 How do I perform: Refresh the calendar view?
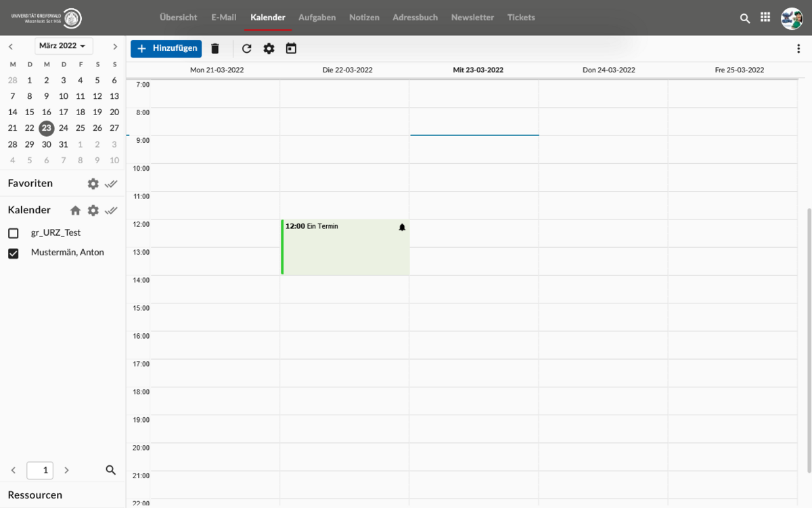coord(246,49)
